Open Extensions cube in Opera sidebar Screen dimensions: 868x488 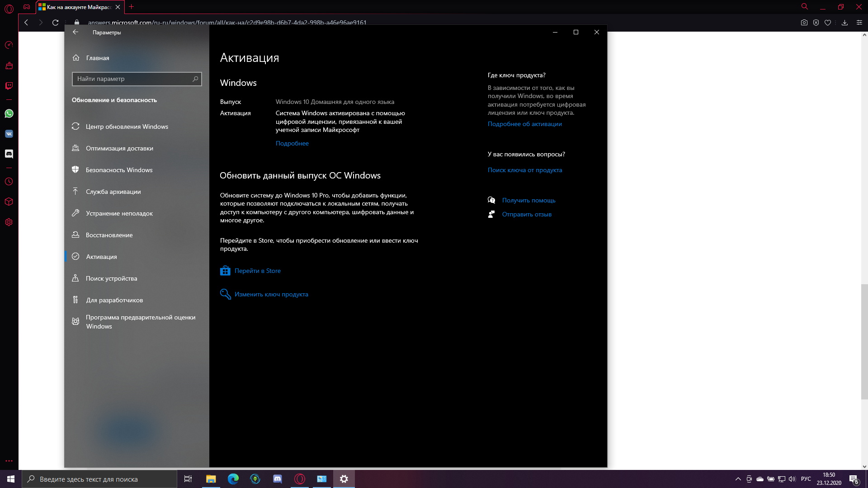tap(9, 202)
